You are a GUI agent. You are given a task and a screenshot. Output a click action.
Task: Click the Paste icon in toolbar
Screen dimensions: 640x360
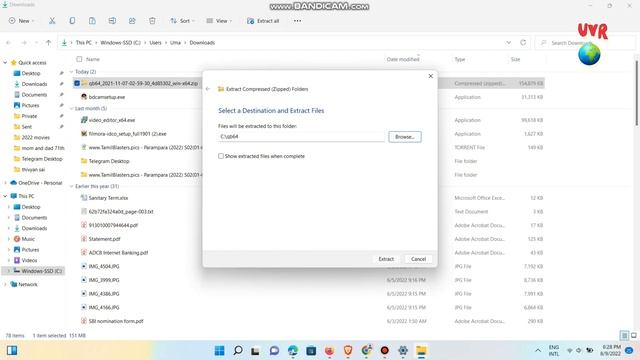(x=92, y=21)
